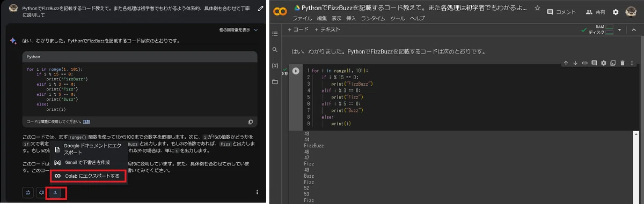The height and width of the screenshot is (204, 644).
Task: Open the 編集 menu
Action: (x=322, y=18)
